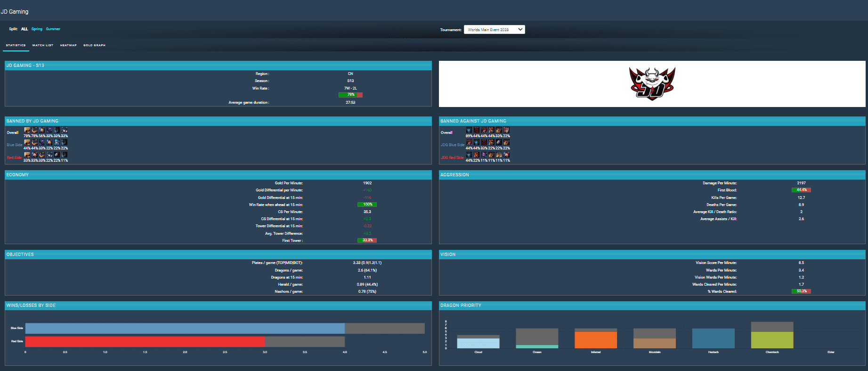Click the Hextech dragon bar
868x371 pixels.
pos(714,338)
